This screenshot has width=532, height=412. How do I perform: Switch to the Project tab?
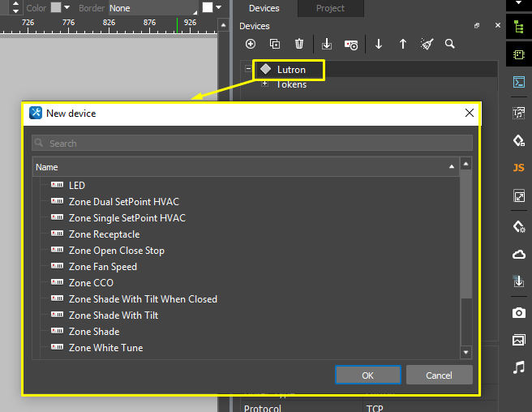tap(330, 8)
